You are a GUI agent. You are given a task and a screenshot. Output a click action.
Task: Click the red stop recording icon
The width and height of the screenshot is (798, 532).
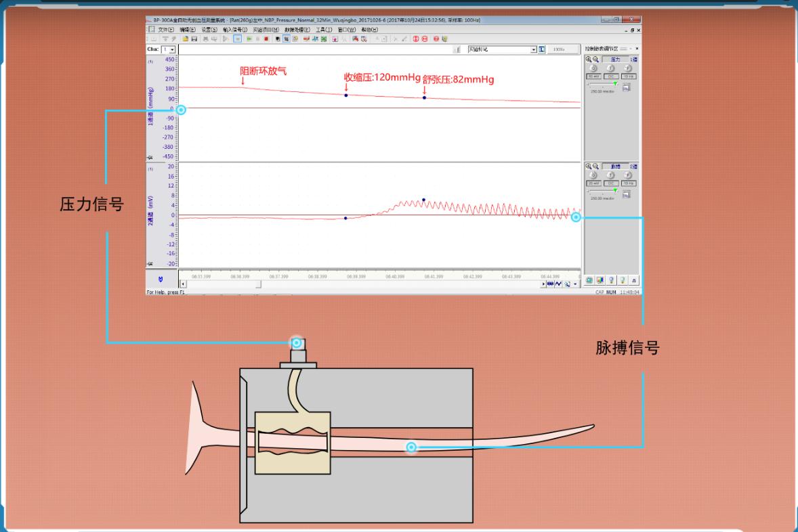click(266, 39)
